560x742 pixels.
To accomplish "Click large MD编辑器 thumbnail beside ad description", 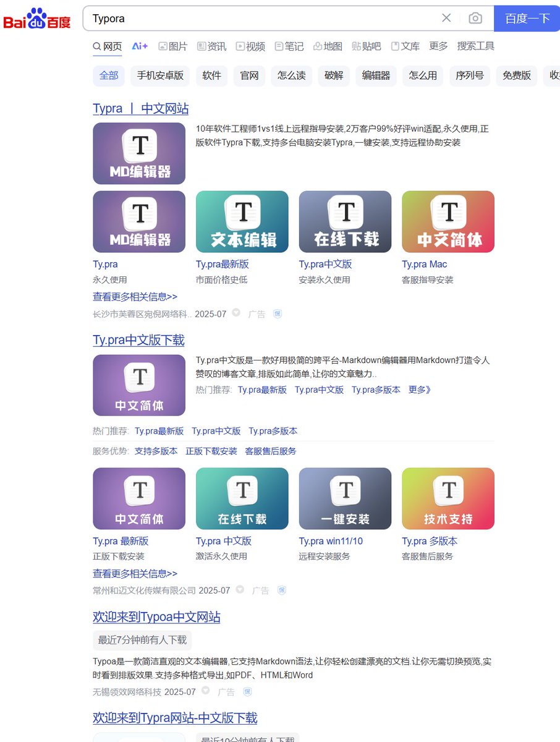I will [x=139, y=153].
